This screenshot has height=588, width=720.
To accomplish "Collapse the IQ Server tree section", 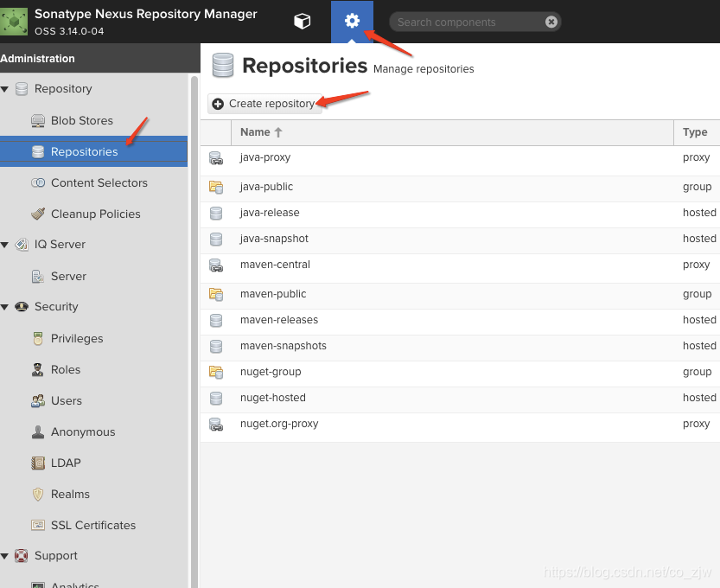I will (5, 245).
